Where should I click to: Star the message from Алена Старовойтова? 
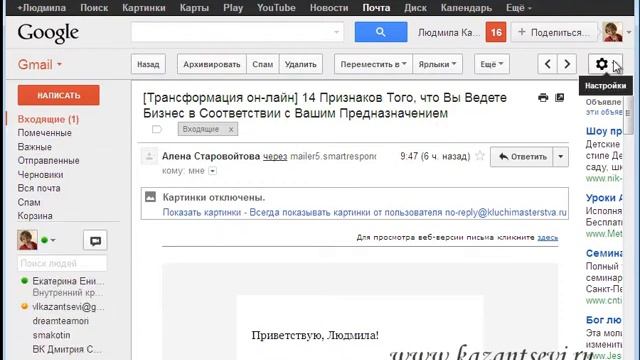tap(480, 156)
